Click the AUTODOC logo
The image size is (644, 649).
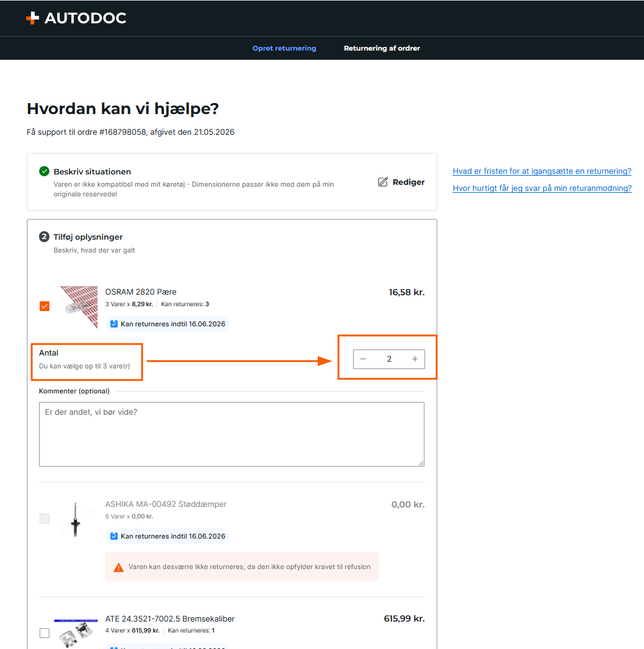point(76,18)
